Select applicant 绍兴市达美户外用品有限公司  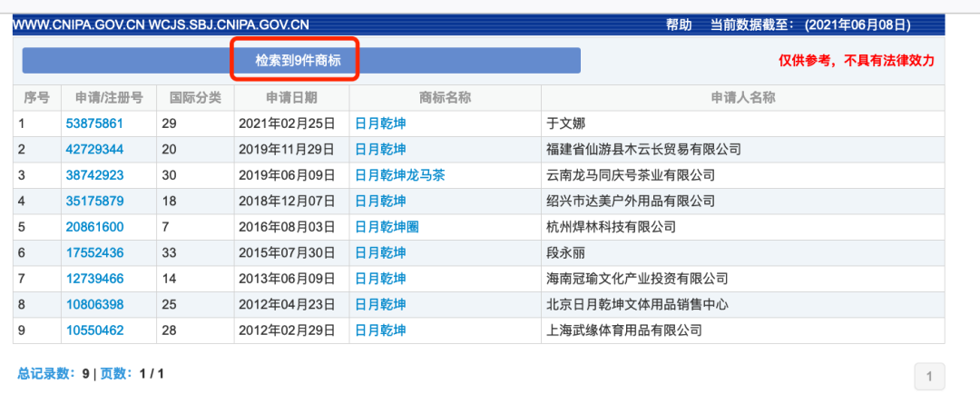click(x=743, y=202)
